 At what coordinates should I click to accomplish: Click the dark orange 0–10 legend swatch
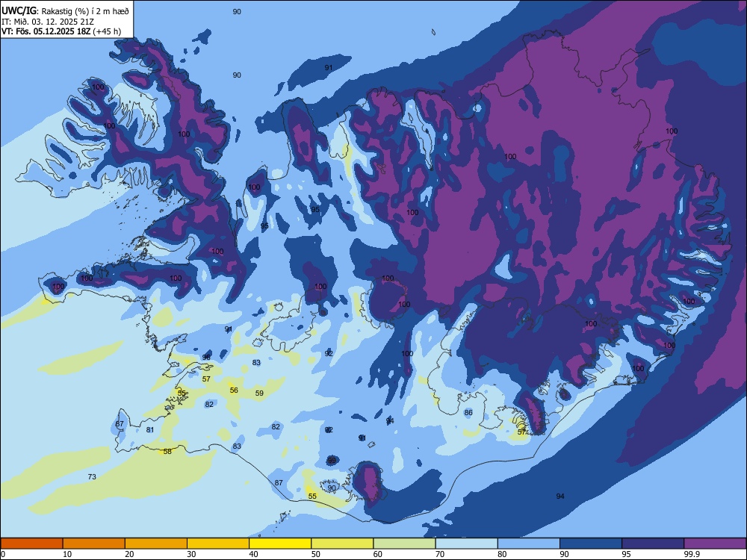click(x=31, y=544)
